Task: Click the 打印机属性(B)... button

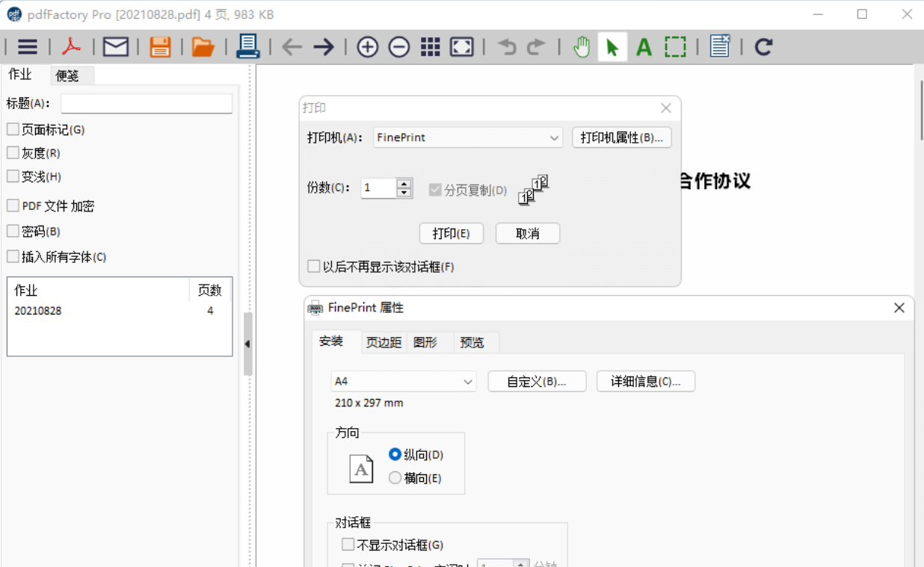Action: (622, 137)
